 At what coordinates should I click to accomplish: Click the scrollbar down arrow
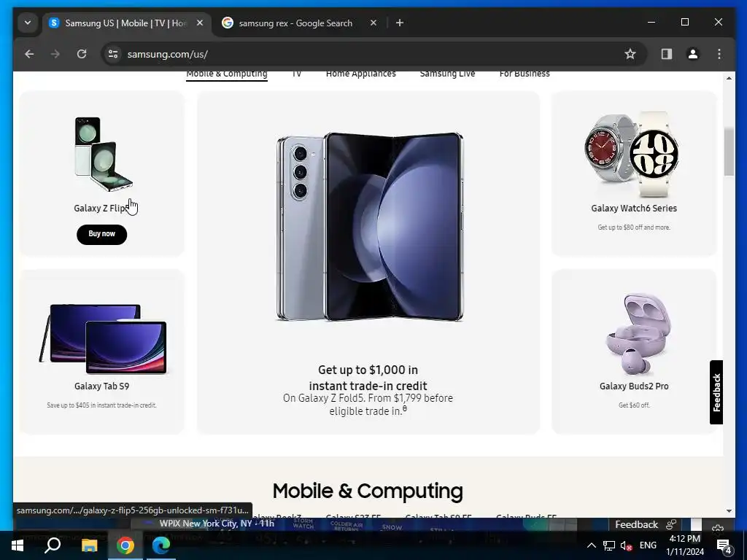coord(729,511)
